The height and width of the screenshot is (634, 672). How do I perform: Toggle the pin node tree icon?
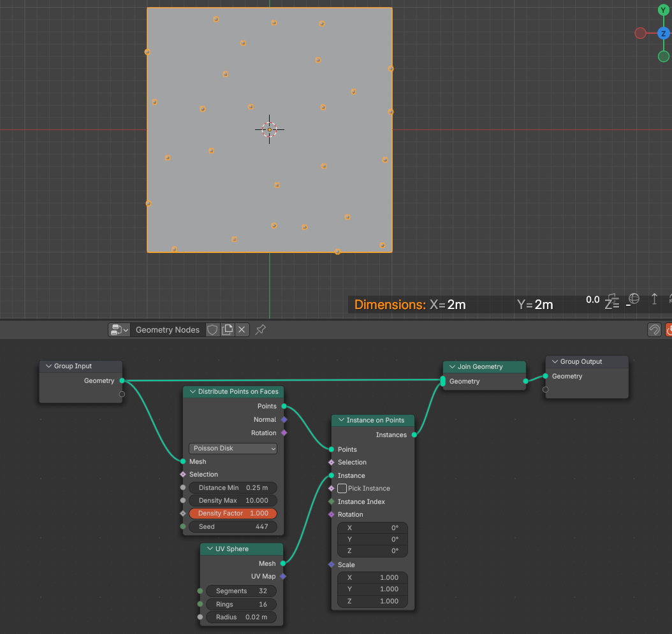coord(260,330)
